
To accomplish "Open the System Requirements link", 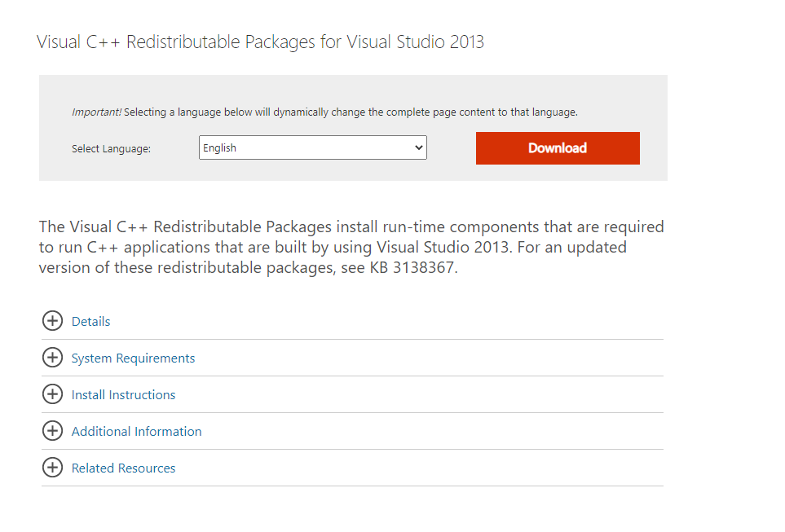I will pos(133,358).
